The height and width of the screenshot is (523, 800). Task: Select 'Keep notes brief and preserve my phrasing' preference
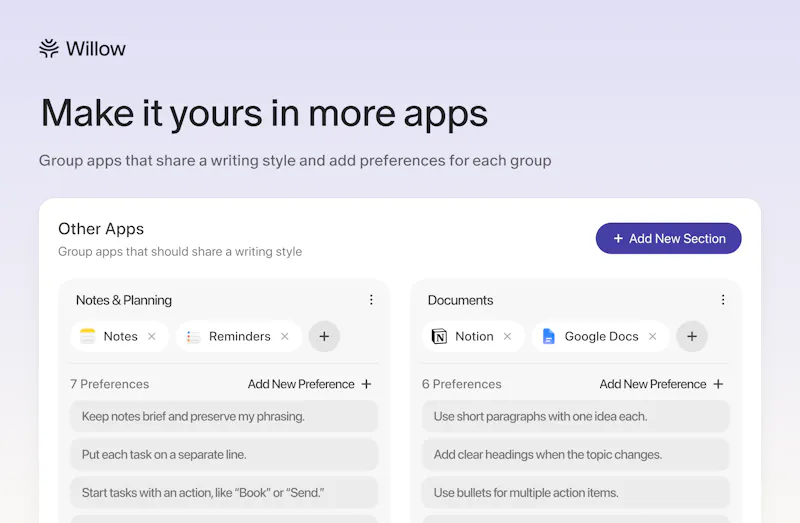(x=224, y=416)
